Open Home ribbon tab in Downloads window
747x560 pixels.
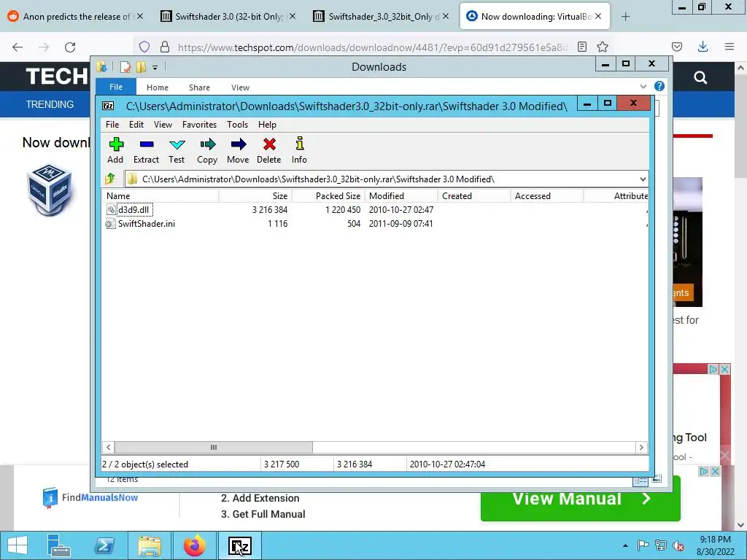click(158, 87)
